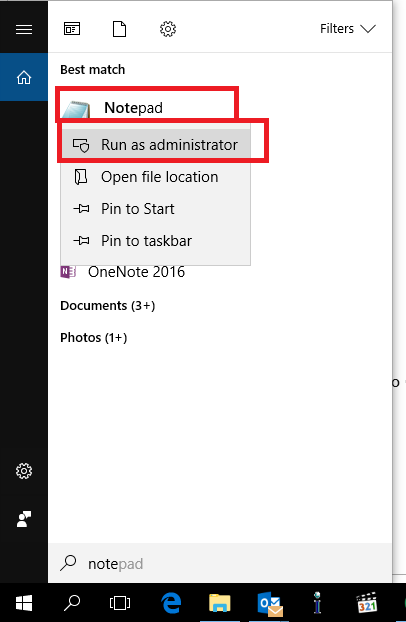Launch Microsoft Edge from the taskbar
This screenshot has height=622, width=406.
pos(171,603)
